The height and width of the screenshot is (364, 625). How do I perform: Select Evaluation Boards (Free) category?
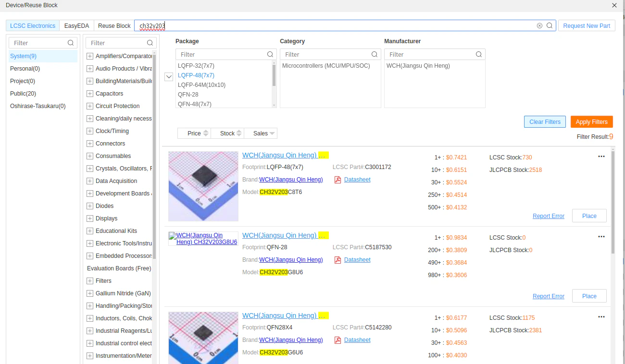(x=119, y=268)
